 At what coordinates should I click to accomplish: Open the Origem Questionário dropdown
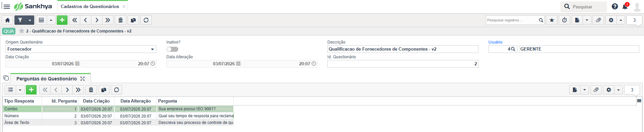pos(81,49)
